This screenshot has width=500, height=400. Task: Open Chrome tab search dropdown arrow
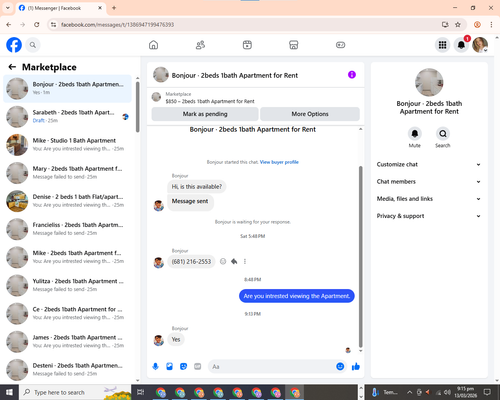[7, 8]
